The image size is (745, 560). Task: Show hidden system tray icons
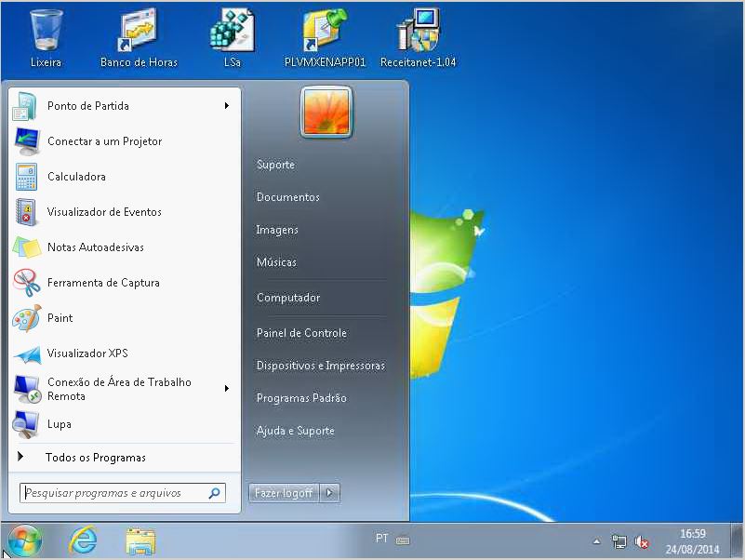(x=596, y=541)
